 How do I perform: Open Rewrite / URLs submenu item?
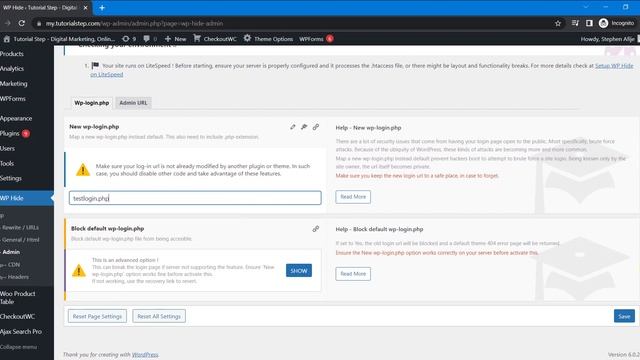pos(20,227)
